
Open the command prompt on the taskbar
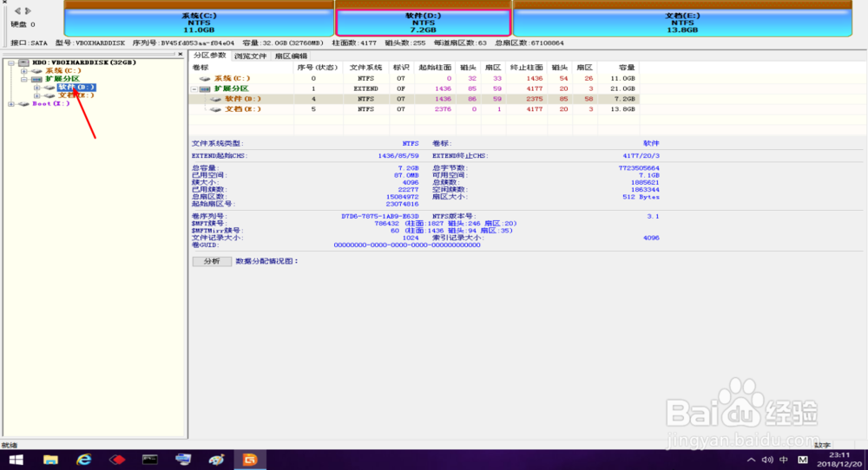click(x=149, y=460)
